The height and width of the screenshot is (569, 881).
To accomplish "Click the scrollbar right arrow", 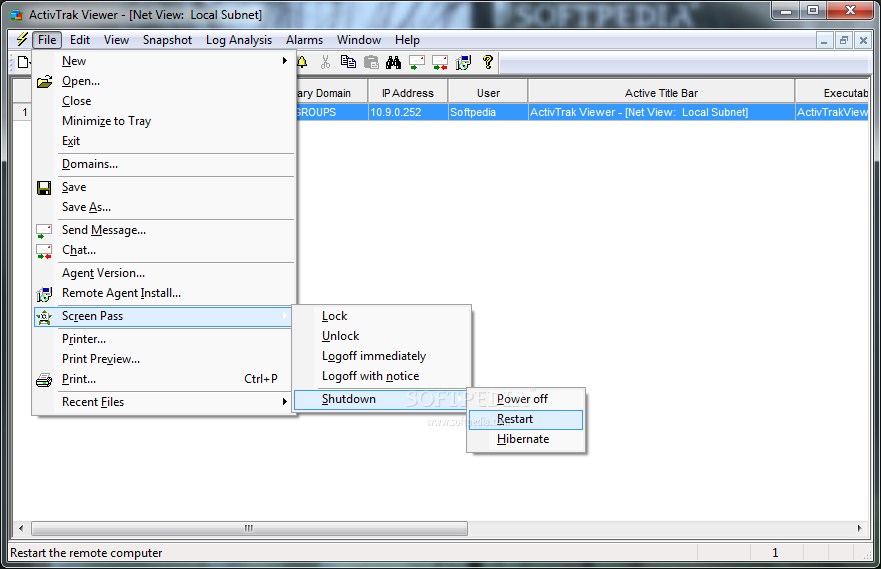I will 860,529.
